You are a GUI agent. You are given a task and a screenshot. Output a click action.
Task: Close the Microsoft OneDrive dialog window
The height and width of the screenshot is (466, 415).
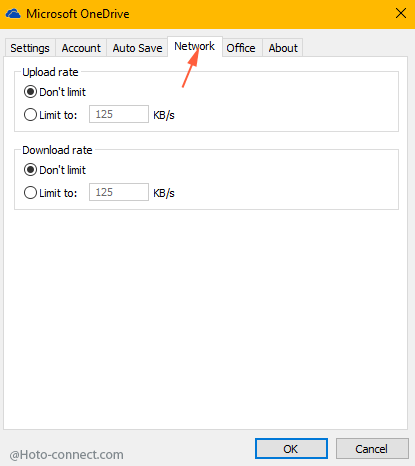[x=401, y=14]
